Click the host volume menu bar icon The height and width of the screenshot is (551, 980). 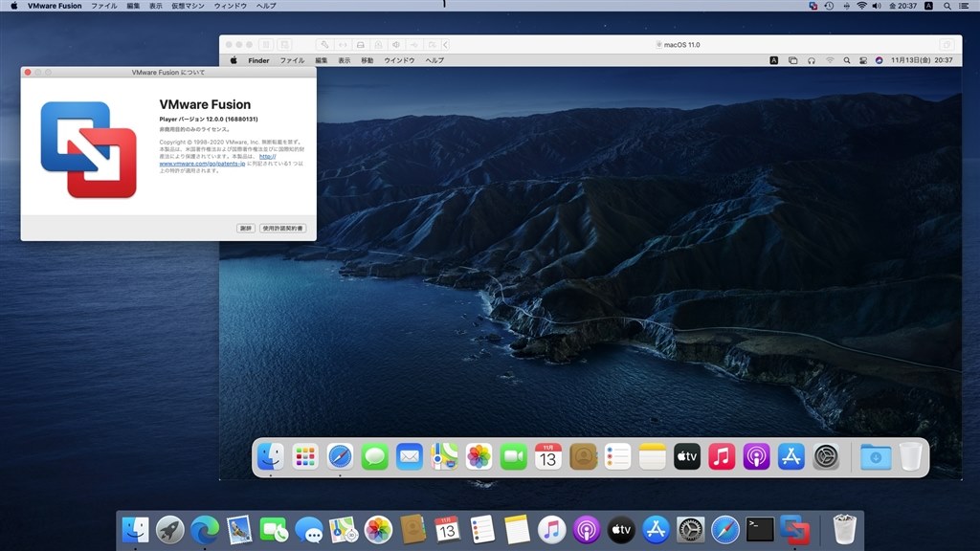point(877,6)
